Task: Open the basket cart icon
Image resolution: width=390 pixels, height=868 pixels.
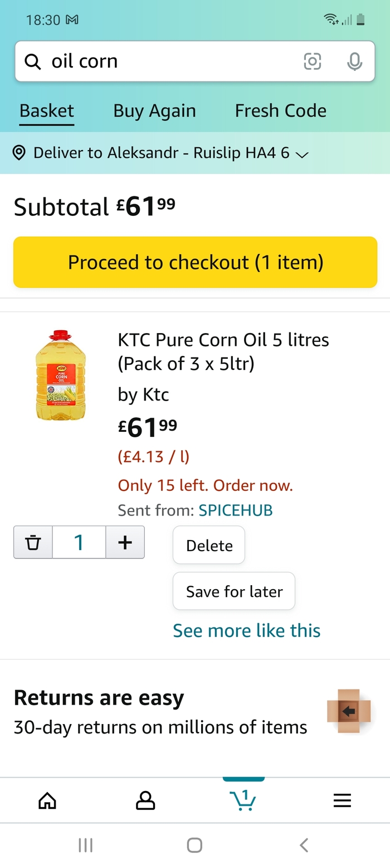Action: [x=243, y=800]
